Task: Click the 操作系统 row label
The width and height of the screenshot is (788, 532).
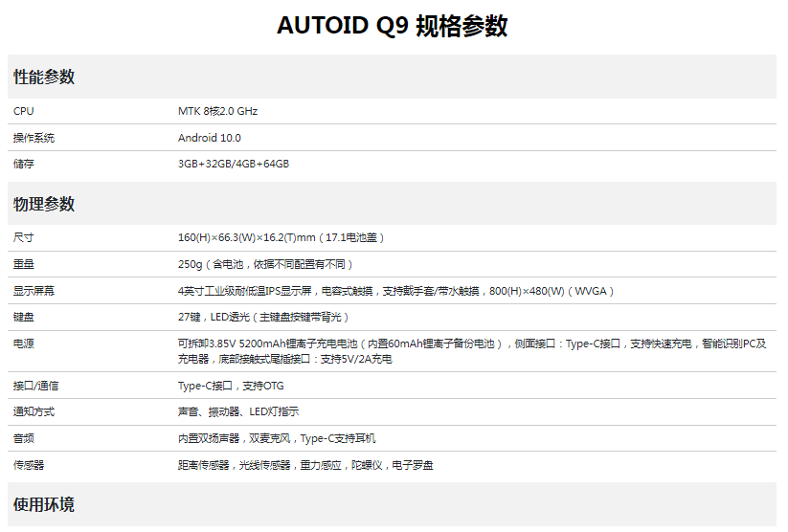Action: [x=34, y=138]
